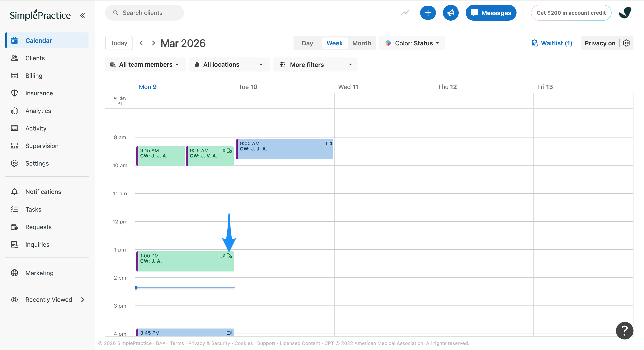Image resolution: width=644 pixels, height=350 pixels.
Task: Open Terms footer link
Action: [177, 343]
